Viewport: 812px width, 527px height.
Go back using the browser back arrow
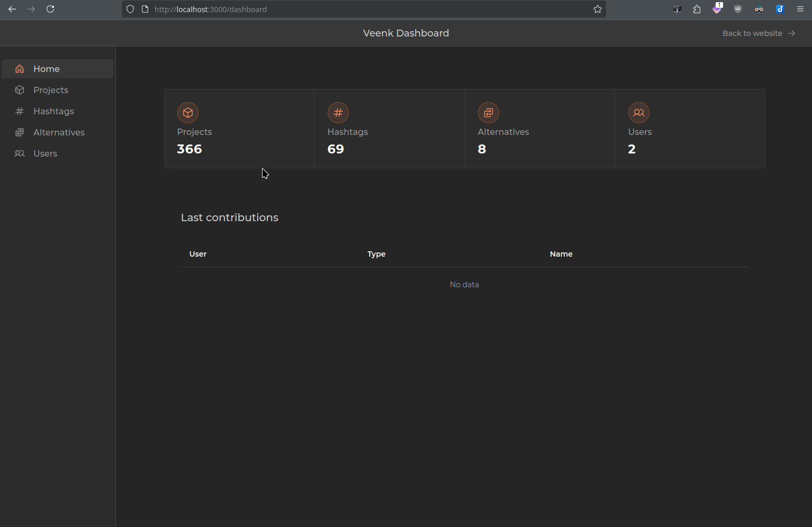pos(12,9)
